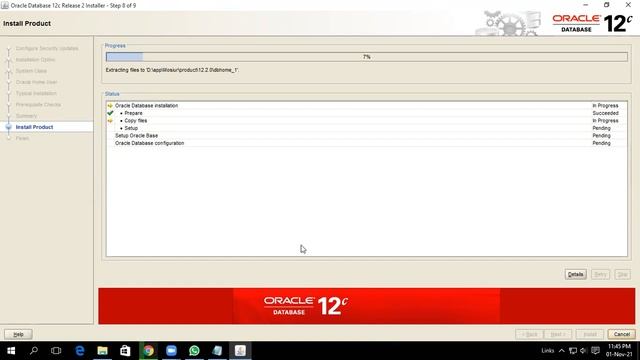This screenshot has height=360, width=640.
Task: Click in-progress arrow beside Oracle Database installation
Action: pyautogui.click(x=110, y=105)
